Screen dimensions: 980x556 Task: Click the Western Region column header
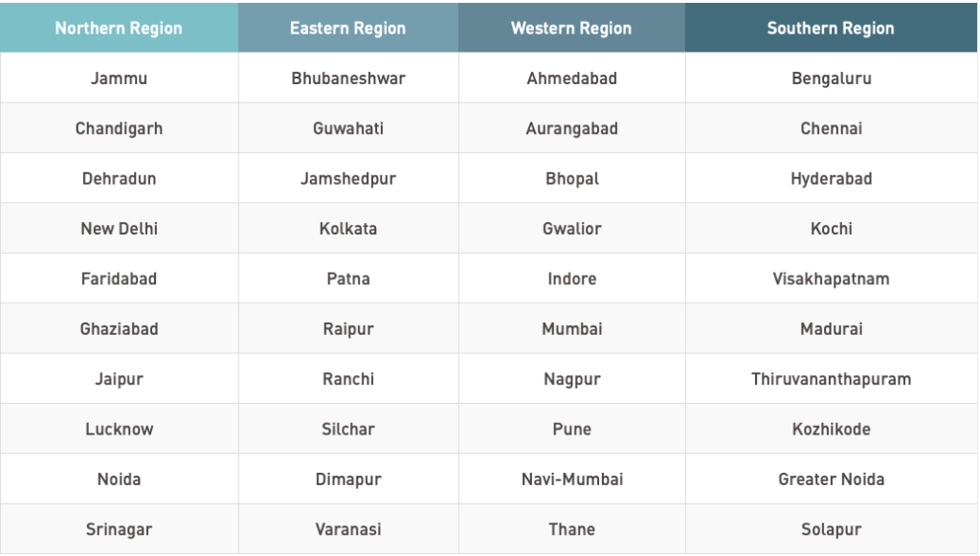[572, 28]
